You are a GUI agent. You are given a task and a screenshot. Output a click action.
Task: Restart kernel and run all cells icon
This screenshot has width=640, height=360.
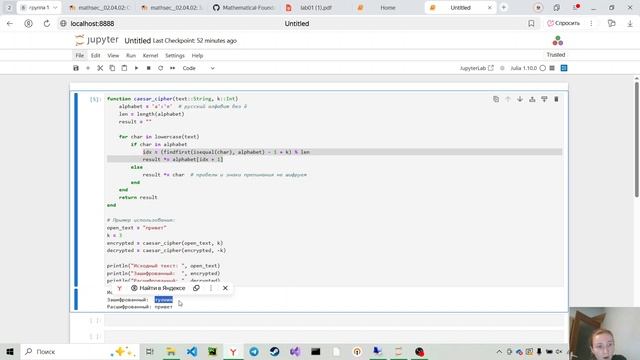(x=173, y=68)
